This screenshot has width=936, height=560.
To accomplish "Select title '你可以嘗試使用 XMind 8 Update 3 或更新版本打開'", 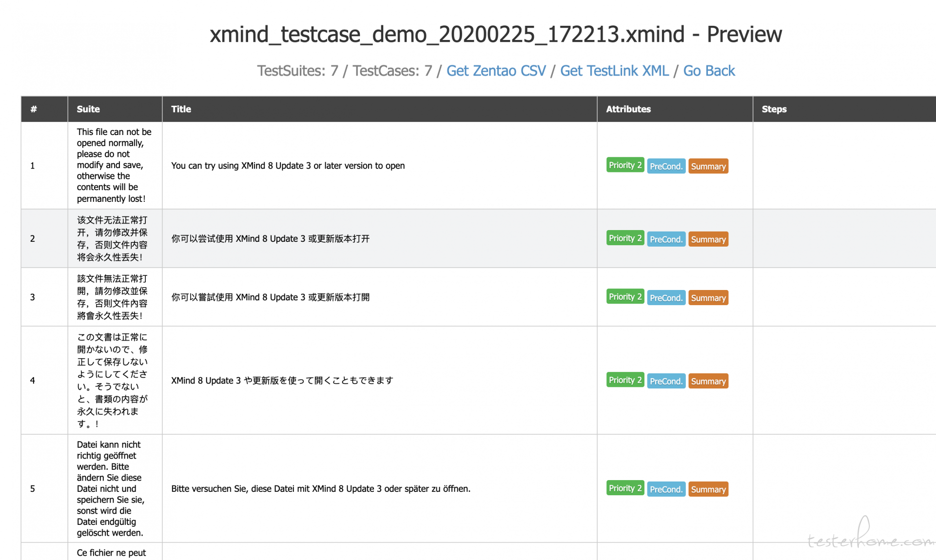I will [270, 297].
